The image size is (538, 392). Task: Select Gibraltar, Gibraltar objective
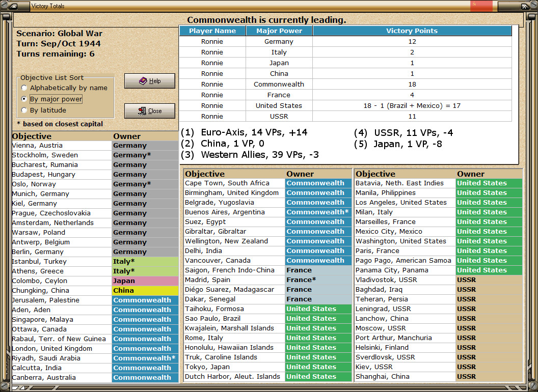point(234,232)
